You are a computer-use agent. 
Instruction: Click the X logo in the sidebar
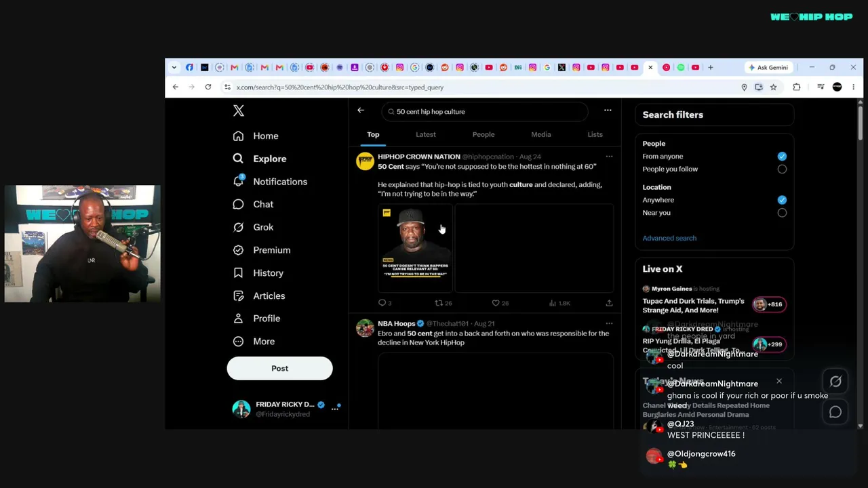click(x=239, y=110)
